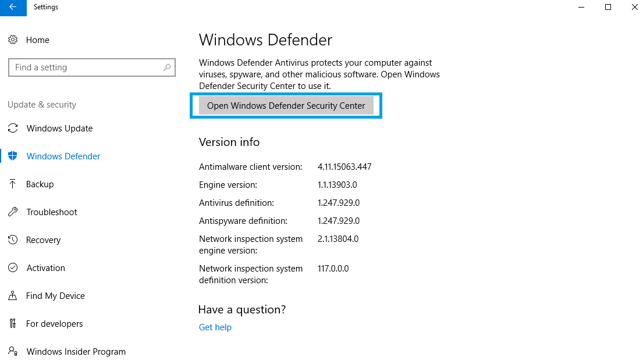Open Home settings page

[x=38, y=40]
